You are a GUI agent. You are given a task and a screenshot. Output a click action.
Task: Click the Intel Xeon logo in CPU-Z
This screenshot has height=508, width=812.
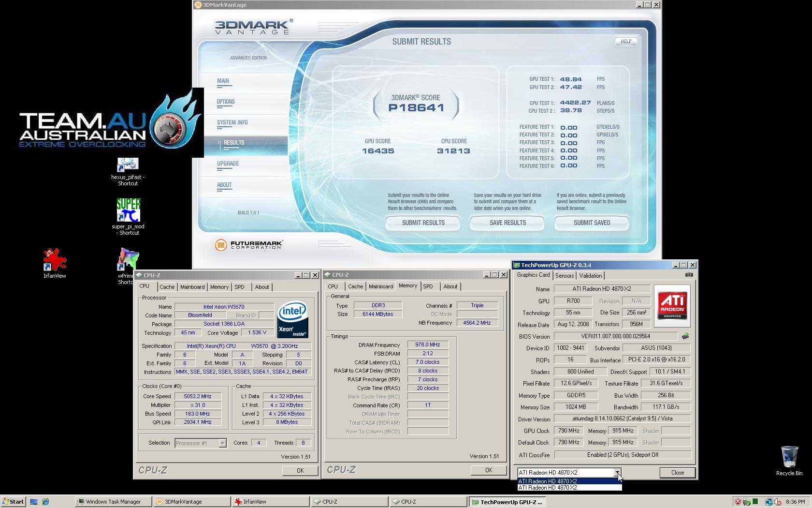click(293, 320)
